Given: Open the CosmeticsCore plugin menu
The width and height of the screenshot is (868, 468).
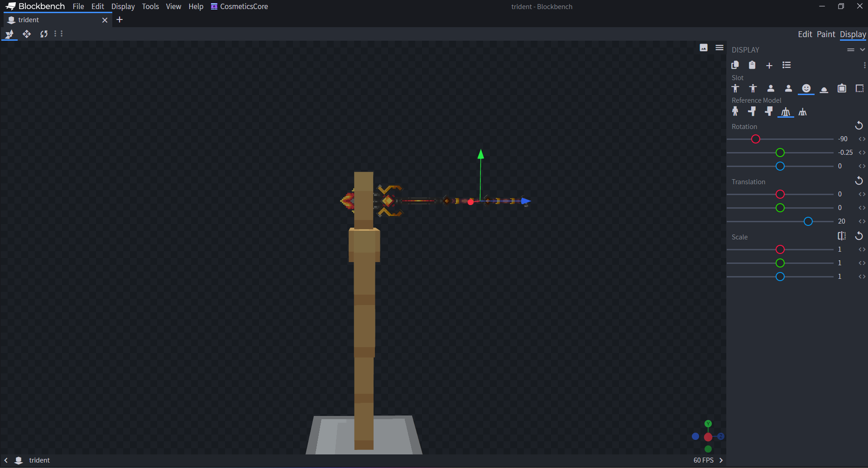Looking at the screenshot, I should 240,6.
